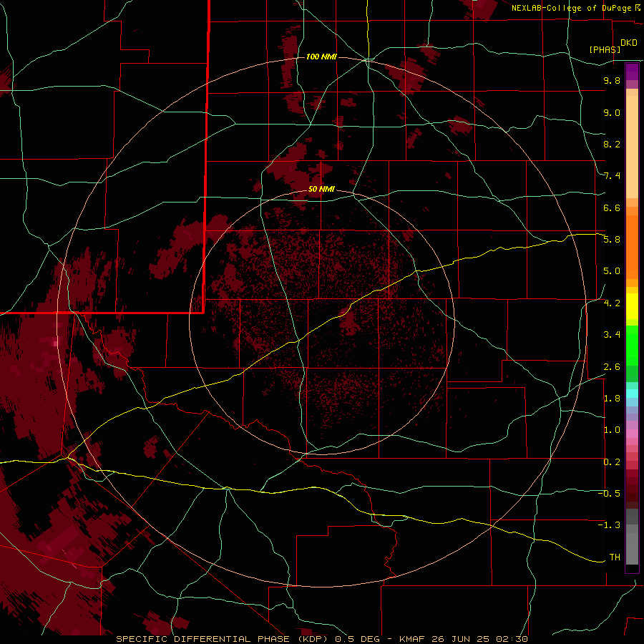Click the 1.8 scale value

[x=612, y=399]
